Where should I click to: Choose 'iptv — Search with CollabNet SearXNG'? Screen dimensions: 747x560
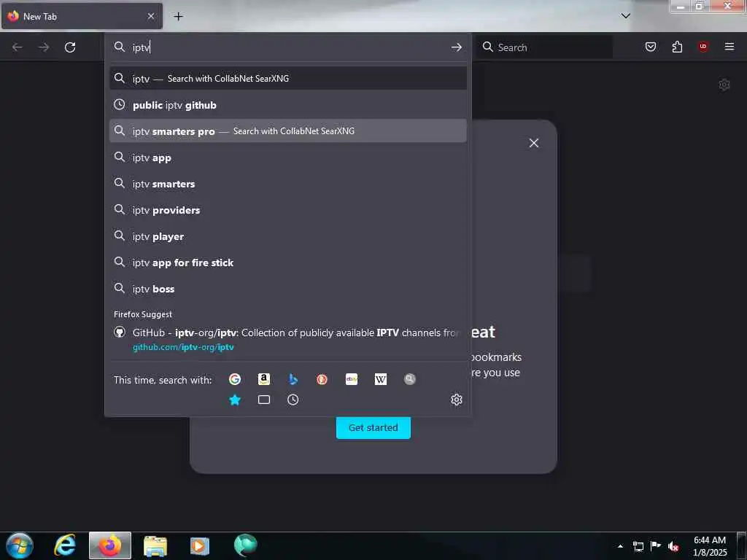[287, 78]
